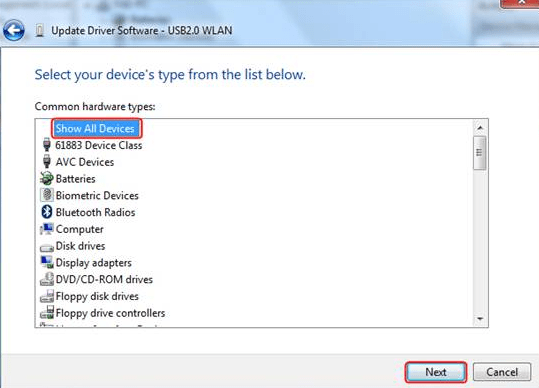
Task: Choose Biometric Devices hardware type
Action: (97, 196)
